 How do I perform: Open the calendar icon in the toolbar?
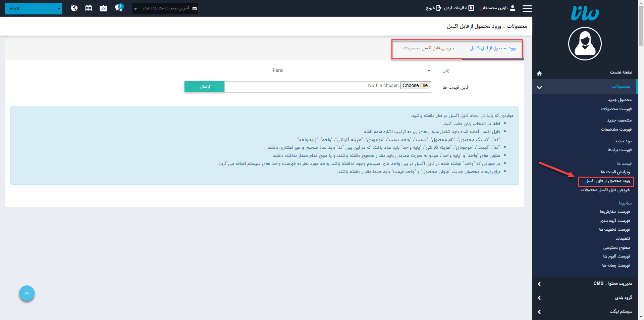pos(89,8)
